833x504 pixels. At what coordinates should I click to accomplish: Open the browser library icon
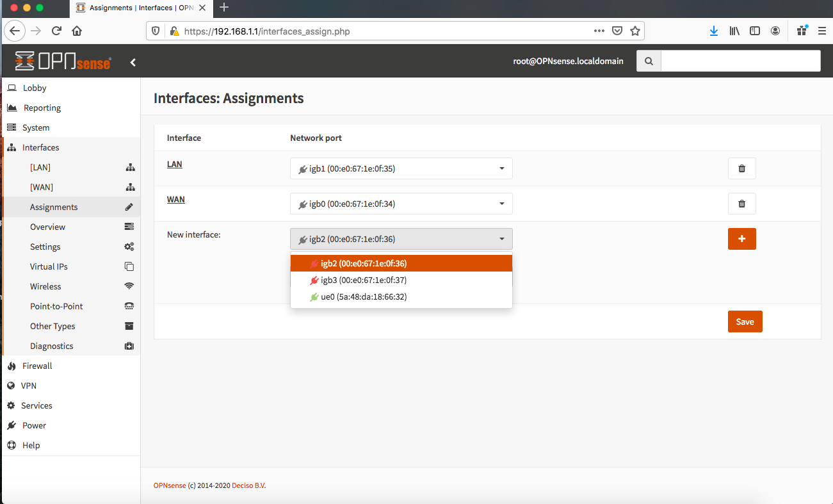[734, 31]
